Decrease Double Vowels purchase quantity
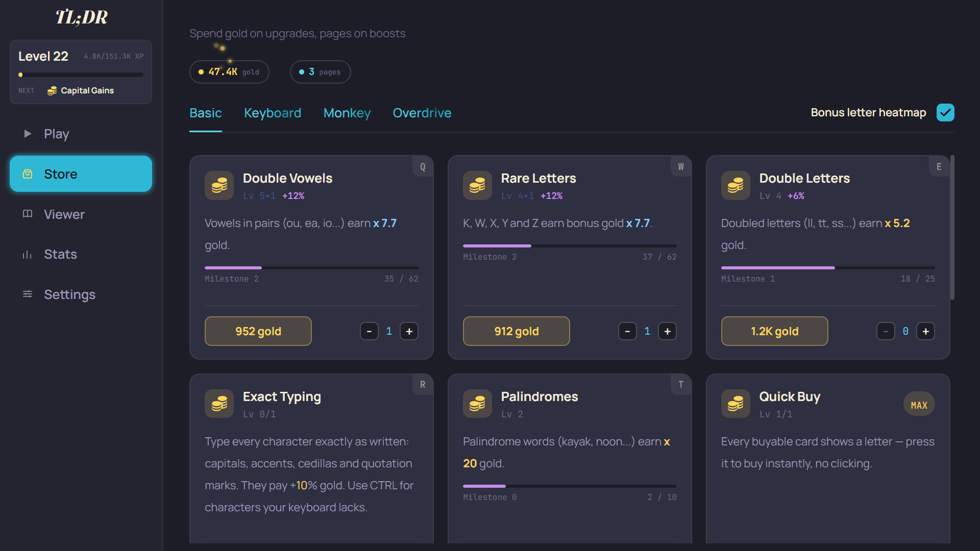The height and width of the screenshot is (551, 980). 369,331
